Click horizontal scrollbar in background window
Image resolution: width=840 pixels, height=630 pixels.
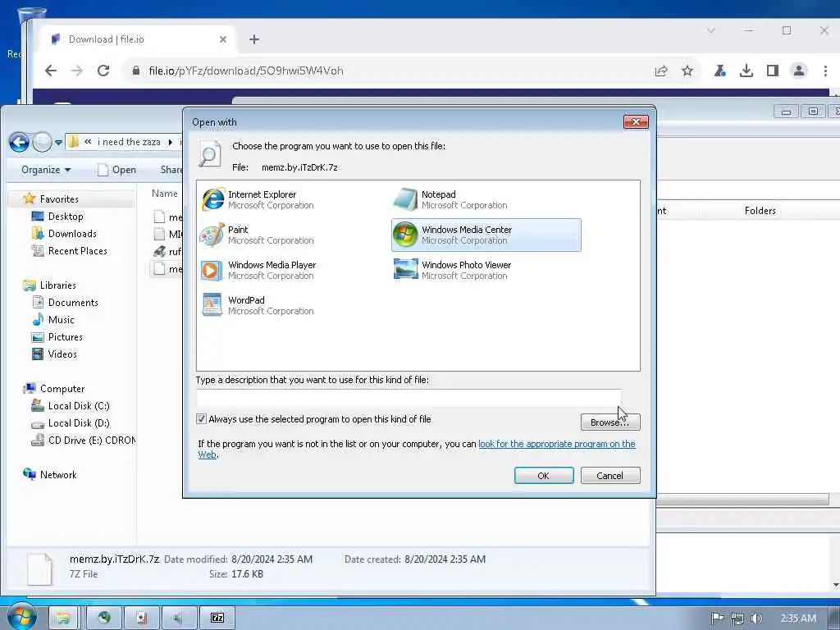[x=742, y=499]
